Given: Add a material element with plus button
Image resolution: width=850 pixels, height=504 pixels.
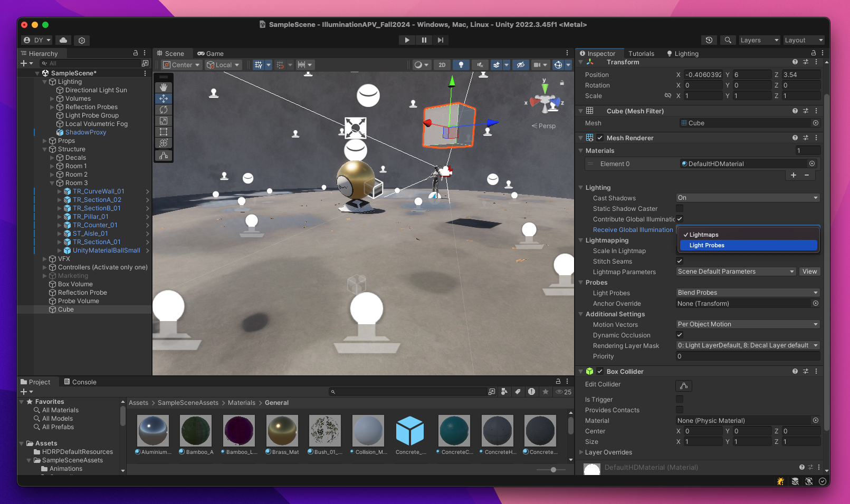Looking at the screenshot, I should point(793,175).
